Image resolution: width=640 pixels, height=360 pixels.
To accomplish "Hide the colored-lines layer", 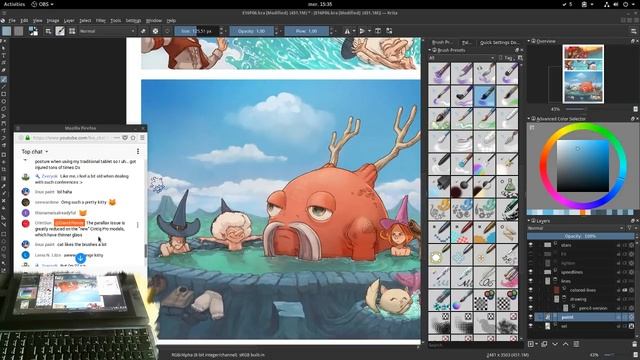I will click(x=531, y=290).
